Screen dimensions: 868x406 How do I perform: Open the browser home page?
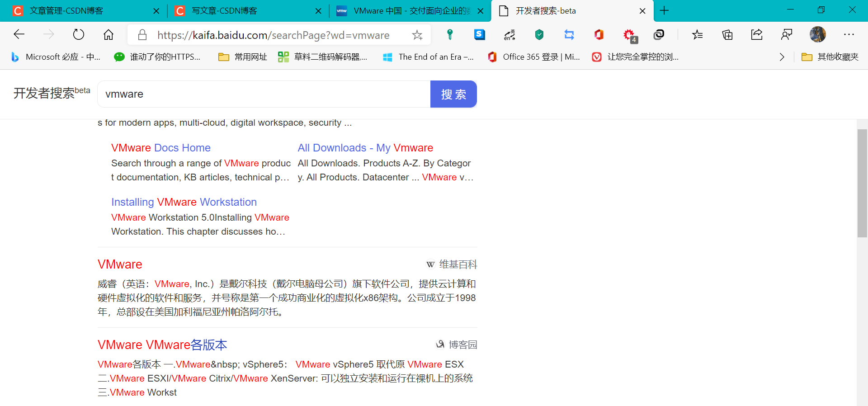click(x=108, y=34)
